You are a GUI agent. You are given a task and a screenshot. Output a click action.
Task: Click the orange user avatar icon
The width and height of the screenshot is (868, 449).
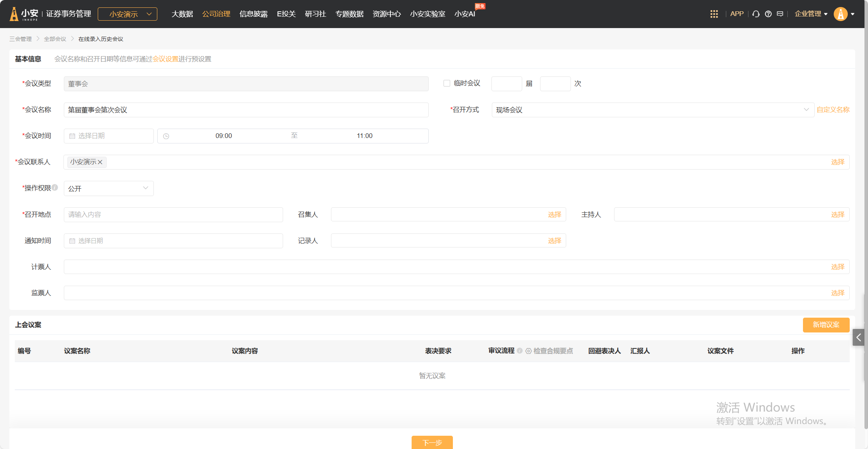840,14
